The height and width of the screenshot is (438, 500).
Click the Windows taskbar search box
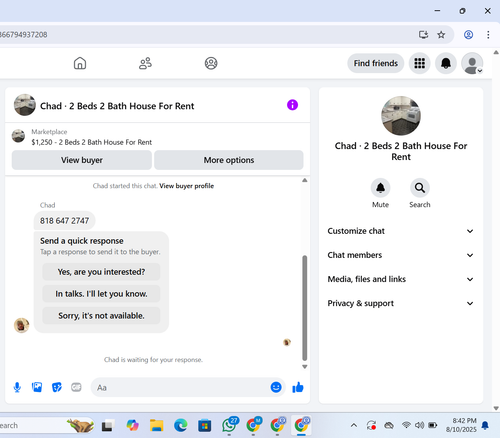point(47,425)
